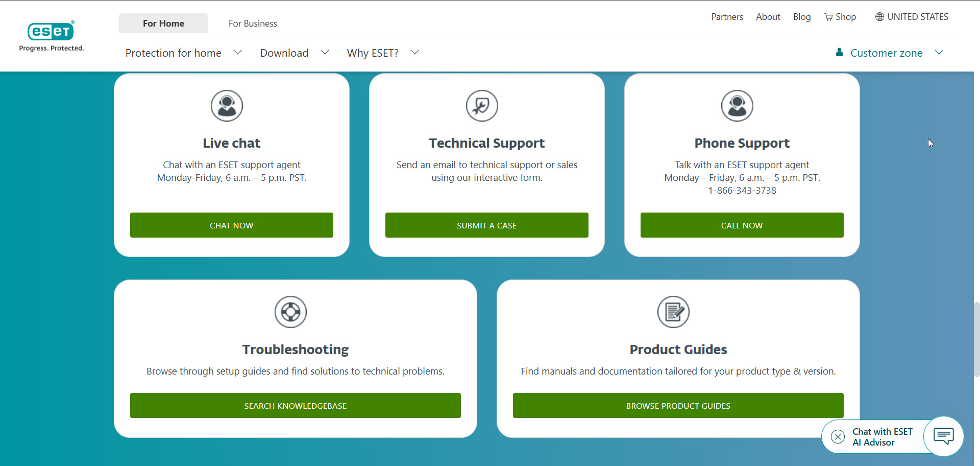Viewport: 980px width, 466px height.
Task: Click the Technical Support heading
Action: click(487, 143)
